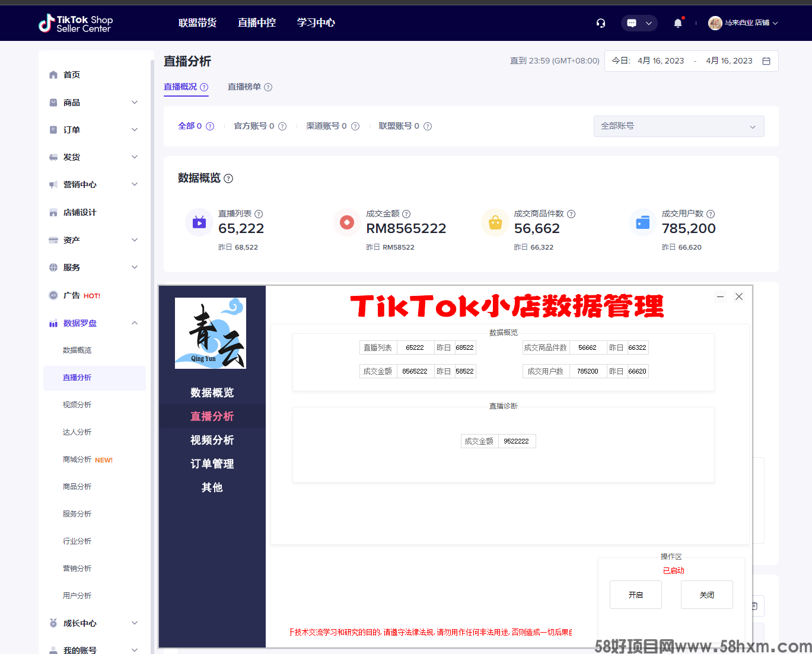Click the yellow shopping bag icon
Image resolution: width=812 pixels, height=654 pixels.
(x=495, y=223)
